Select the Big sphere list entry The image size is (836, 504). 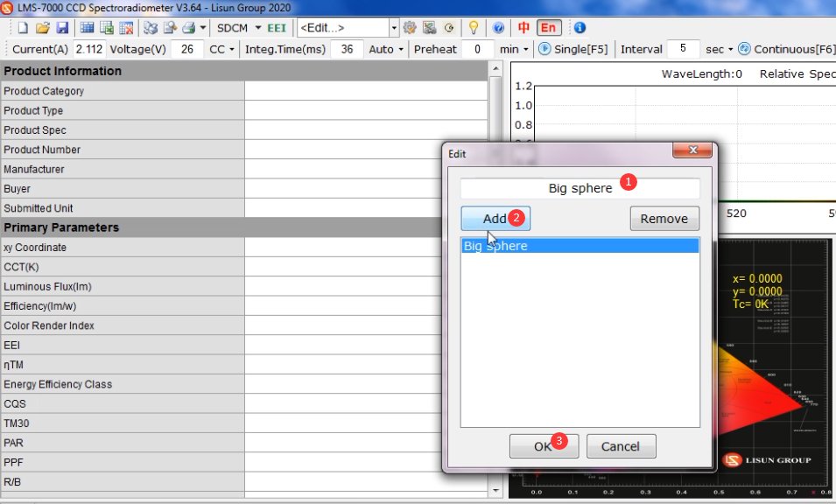click(580, 246)
